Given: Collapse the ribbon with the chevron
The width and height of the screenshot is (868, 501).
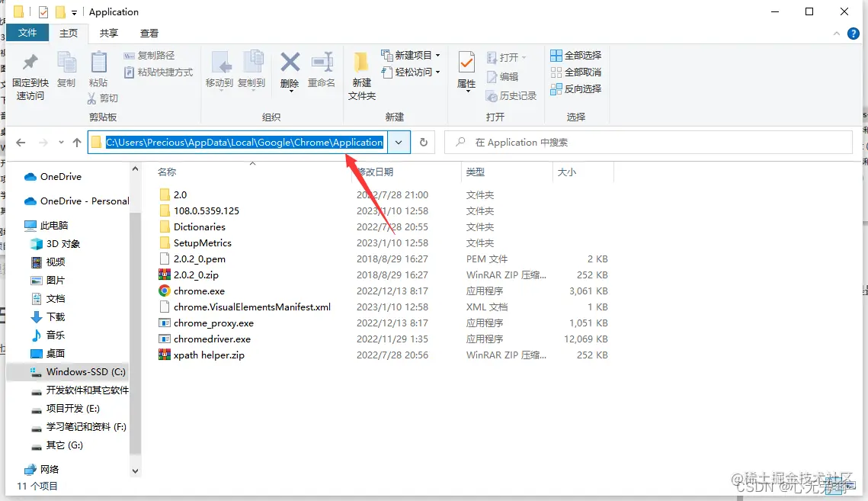Looking at the screenshot, I should (x=836, y=34).
